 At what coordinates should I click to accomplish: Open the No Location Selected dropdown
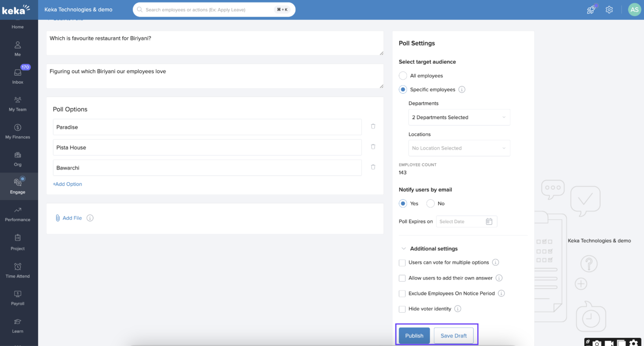coord(459,148)
